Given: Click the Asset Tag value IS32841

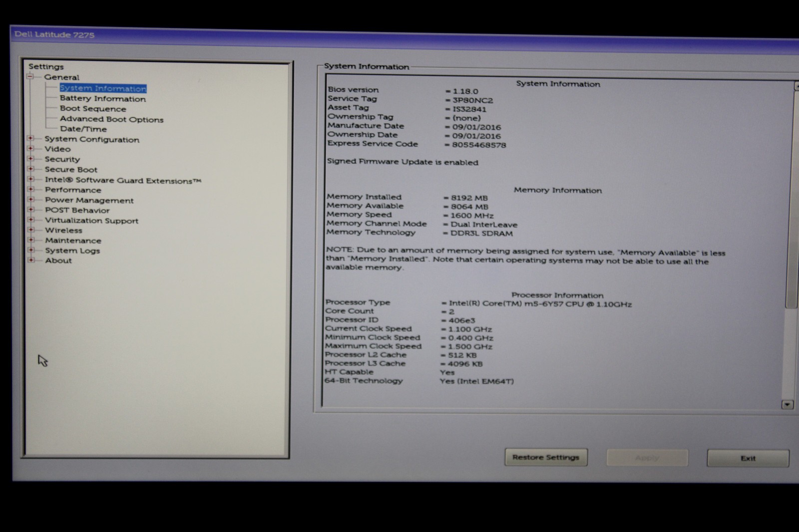Looking at the screenshot, I should (x=469, y=109).
